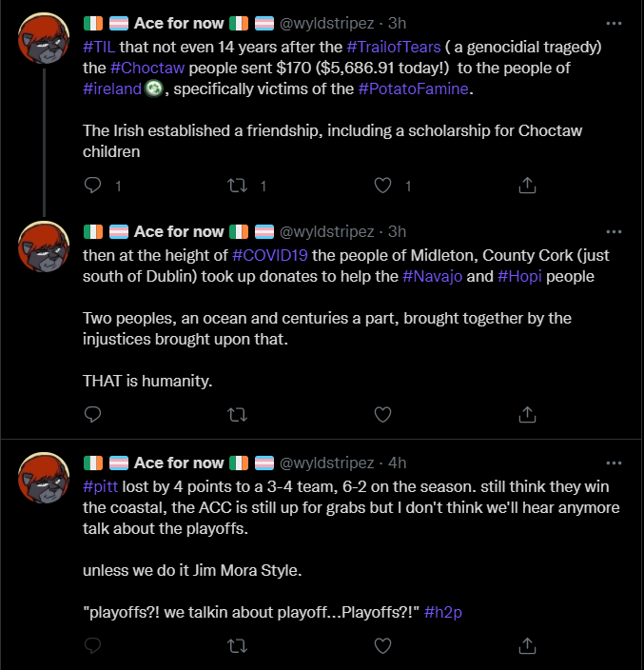Like the Jim Mora Style tweet
This screenshot has width=644, height=670.
(382, 645)
